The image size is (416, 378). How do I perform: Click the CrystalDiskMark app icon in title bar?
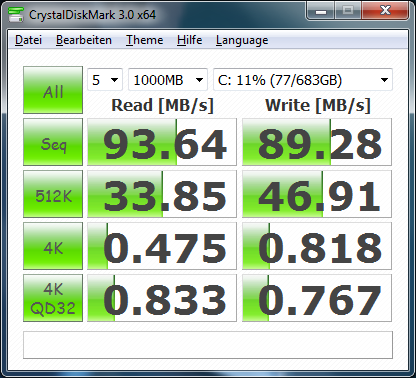click(x=15, y=14)
